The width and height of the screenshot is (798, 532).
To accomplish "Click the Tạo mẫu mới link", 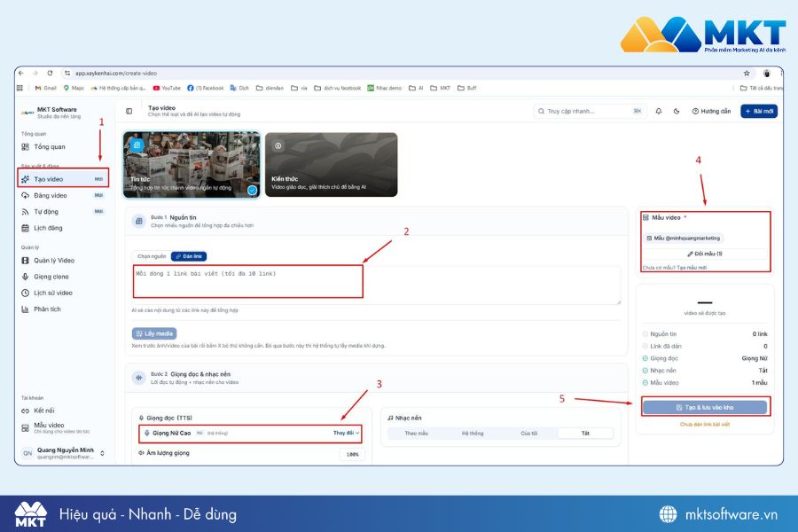I will tap(692, 267).
